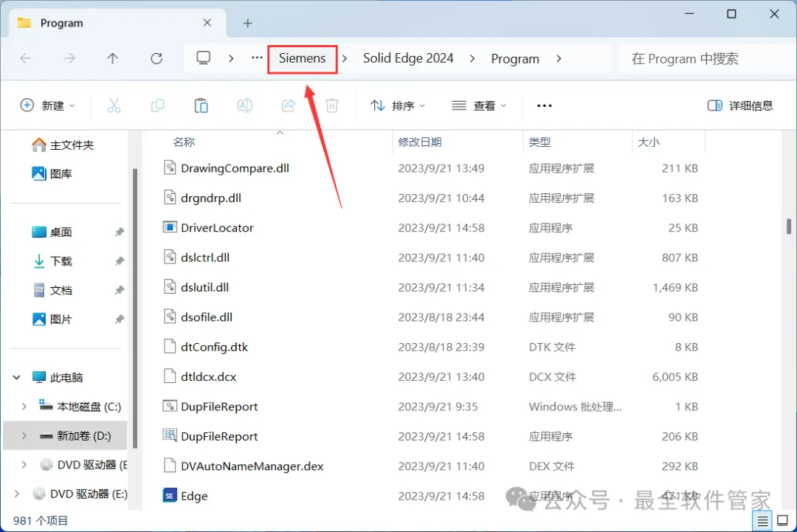Sort by 大小 column header
Image resolution: width=797 pixels, height=532 pixels.
[649, 142]
